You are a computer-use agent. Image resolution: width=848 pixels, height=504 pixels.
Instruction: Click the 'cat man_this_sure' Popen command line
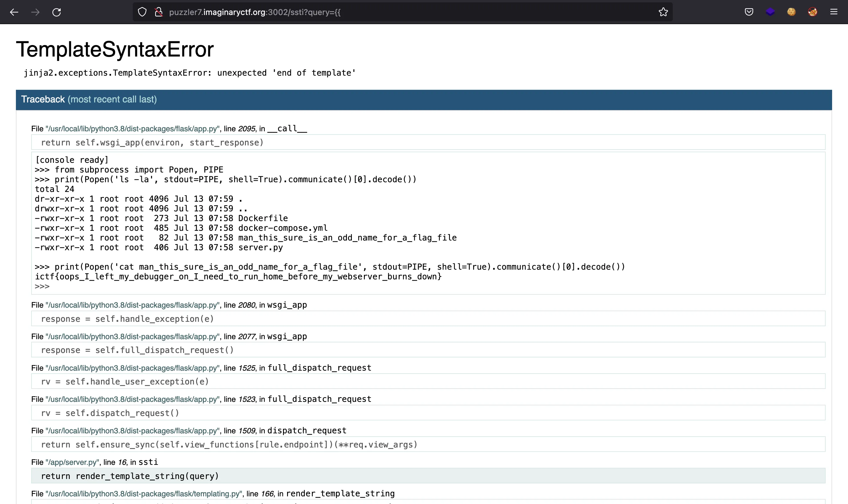(x=330, y=267)
